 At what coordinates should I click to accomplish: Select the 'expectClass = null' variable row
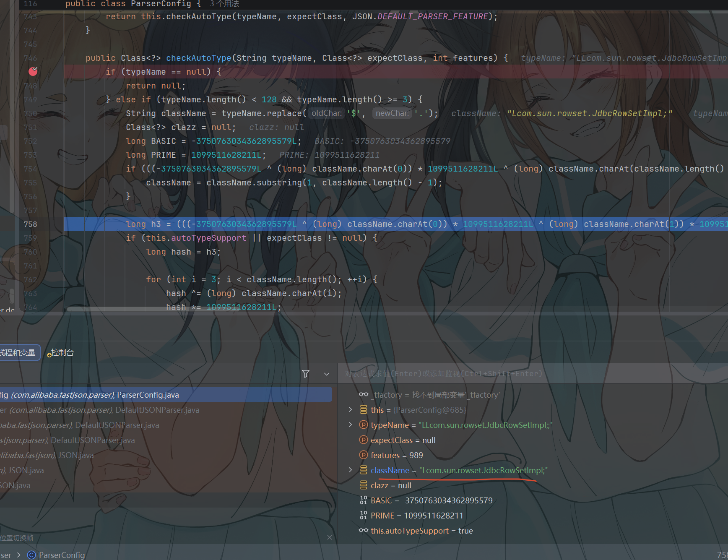pyautogui.click(x=533, y=440)
